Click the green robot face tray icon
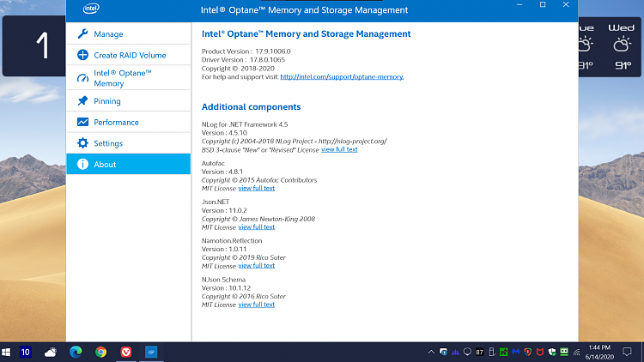Viewport: 644px width, 362px height. pos(564,353)
